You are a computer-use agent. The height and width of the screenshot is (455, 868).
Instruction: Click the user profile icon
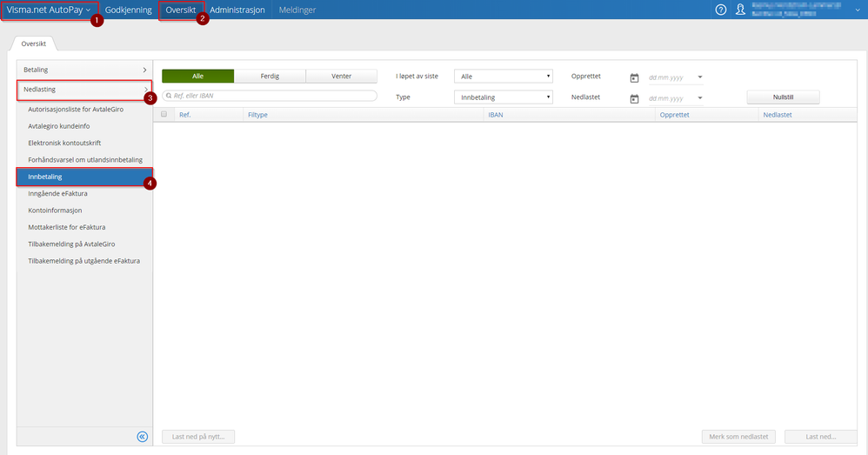pyautogui.click(x=740, y=10)
